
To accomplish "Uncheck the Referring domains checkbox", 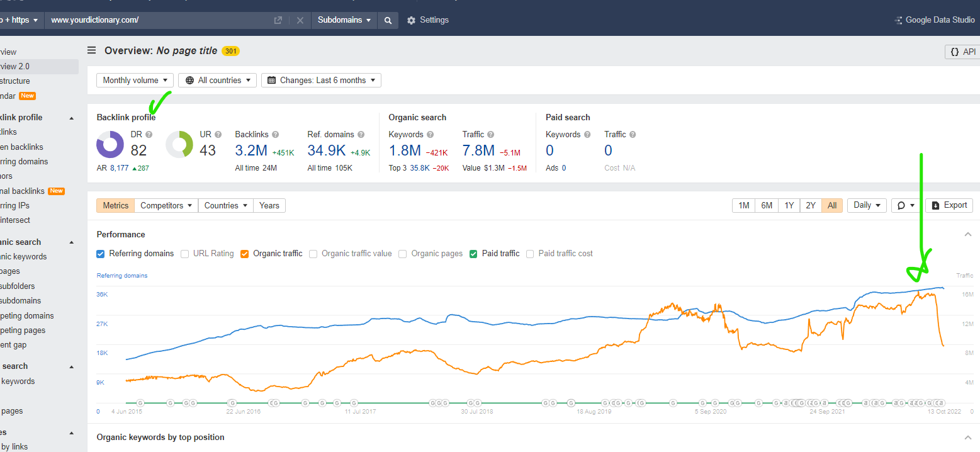I will click(101, 254).
